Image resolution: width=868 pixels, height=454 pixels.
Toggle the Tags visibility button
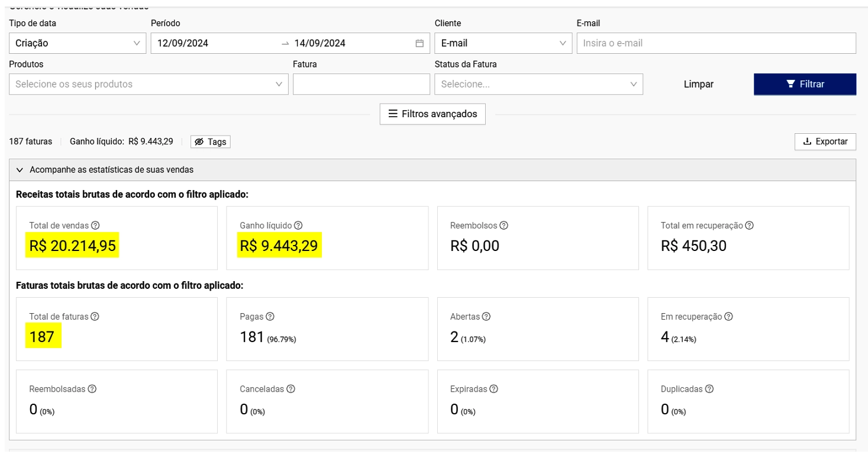tap(211, 142)
